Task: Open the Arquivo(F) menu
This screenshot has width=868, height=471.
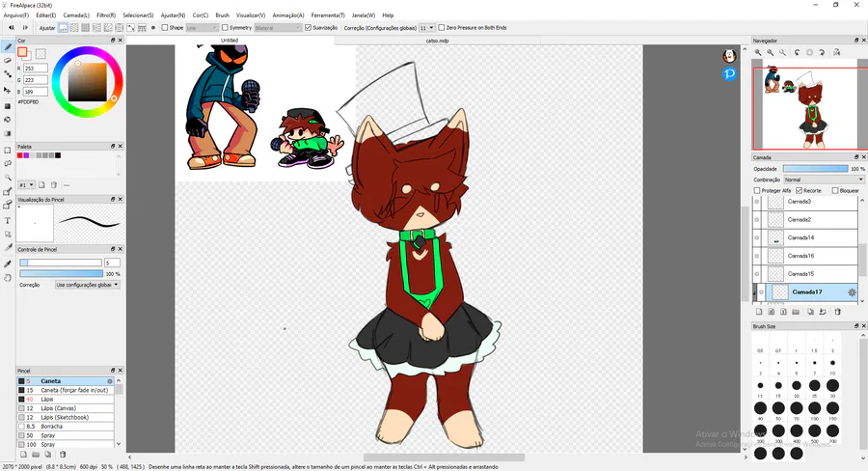Action: click(16, 15)
